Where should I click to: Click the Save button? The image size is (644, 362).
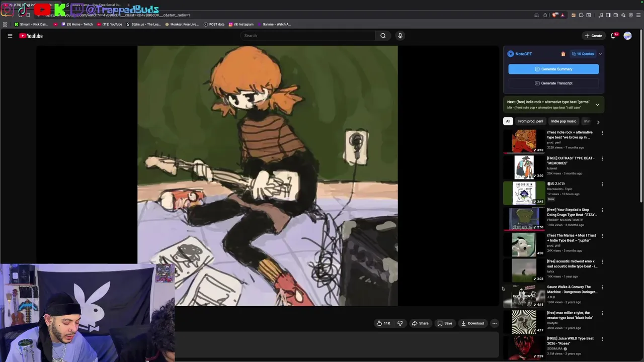coord(445,323)
